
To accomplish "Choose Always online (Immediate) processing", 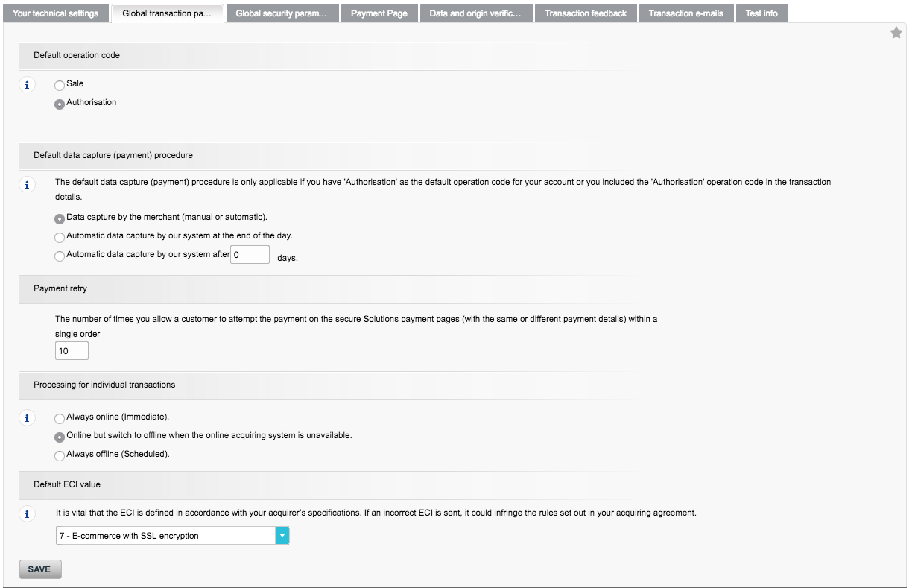I will click(x=59, y=419).
